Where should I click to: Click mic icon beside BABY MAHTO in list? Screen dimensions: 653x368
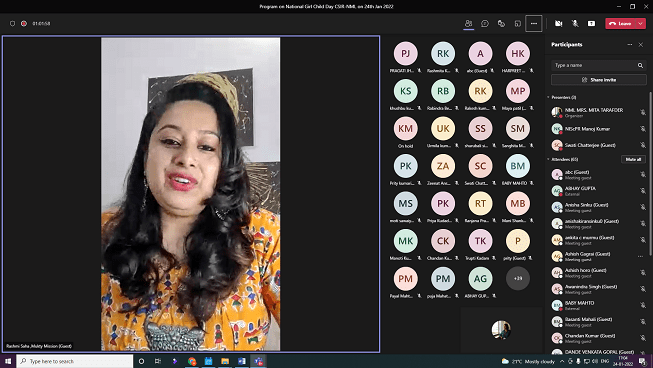tap(643, 306)
